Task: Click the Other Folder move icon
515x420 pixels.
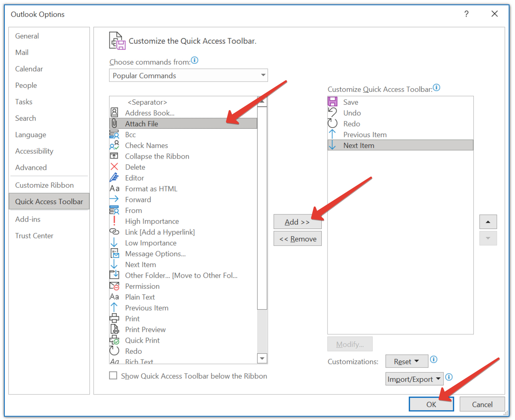Action: (114, 275)
